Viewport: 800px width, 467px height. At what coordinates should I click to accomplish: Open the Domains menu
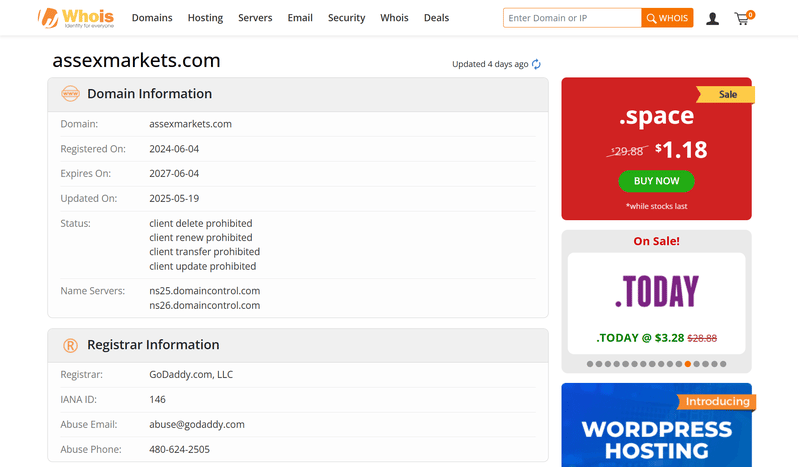coord(152,18)
